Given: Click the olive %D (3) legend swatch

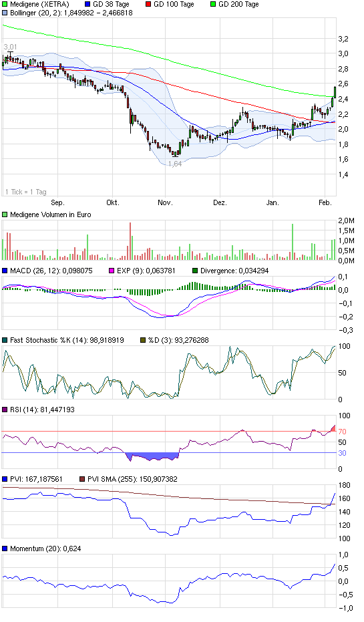Looking at the screenshot, I should click(143, 340).
